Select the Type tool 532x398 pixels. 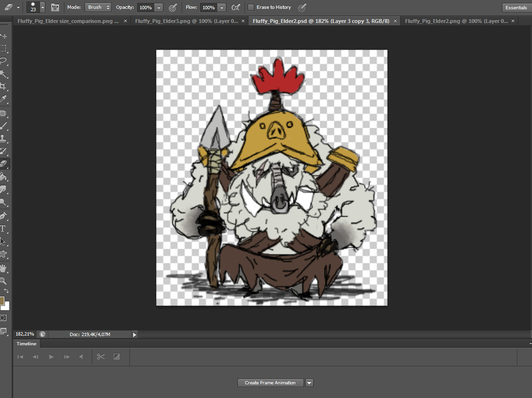[x=3, y=228]
